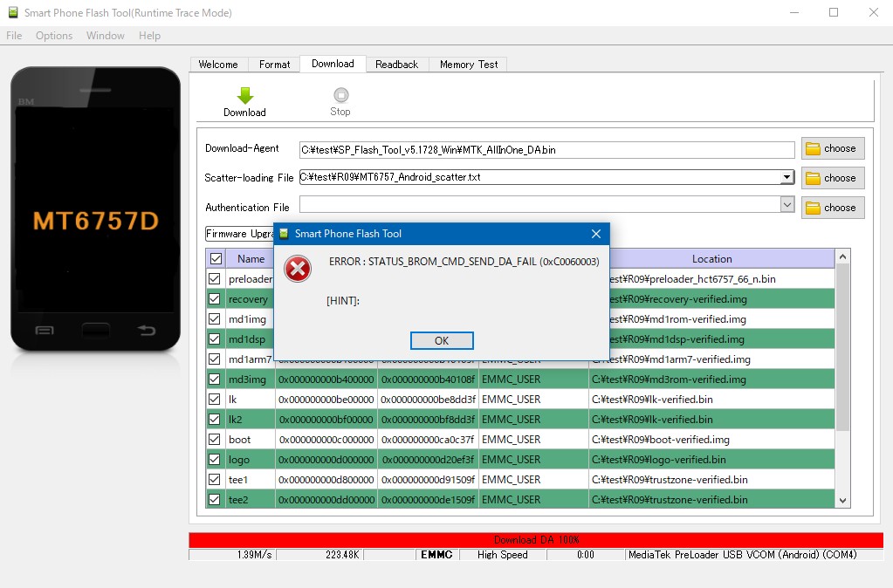
Task: Click the phone menu icon in the phone image
Action: tap(45, 330)
